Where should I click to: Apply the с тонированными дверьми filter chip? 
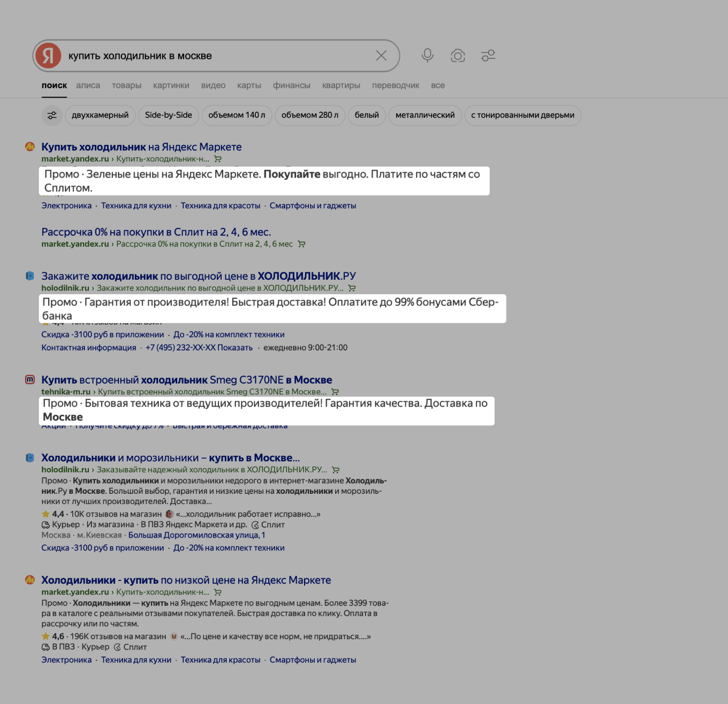point(523,115)
